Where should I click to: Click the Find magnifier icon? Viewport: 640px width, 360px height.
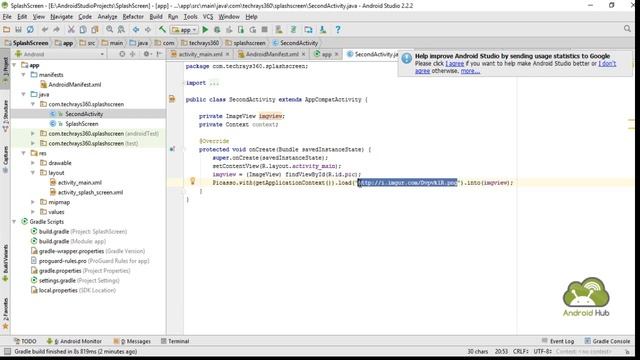(x=109, y=29)
